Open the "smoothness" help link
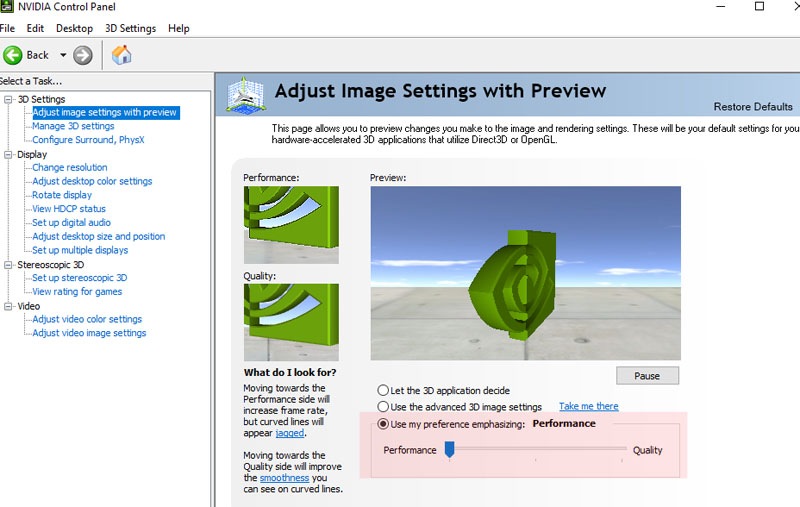 pos(284,478)
